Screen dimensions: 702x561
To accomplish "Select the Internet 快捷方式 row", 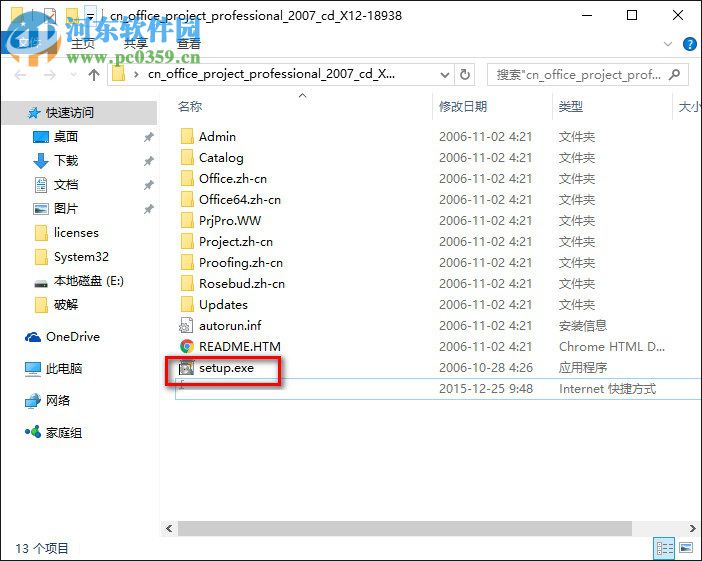I will pyautogui.click(x=438, y=389).
